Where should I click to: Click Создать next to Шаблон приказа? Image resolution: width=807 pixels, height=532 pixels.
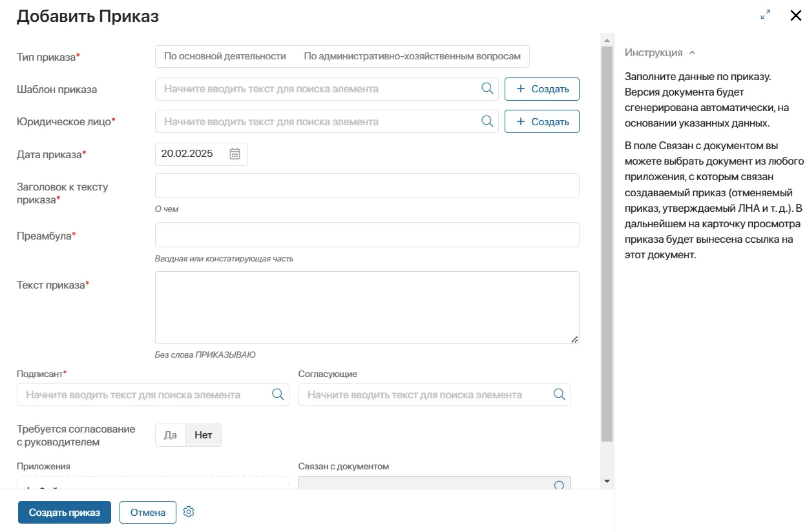coord(541,88)
